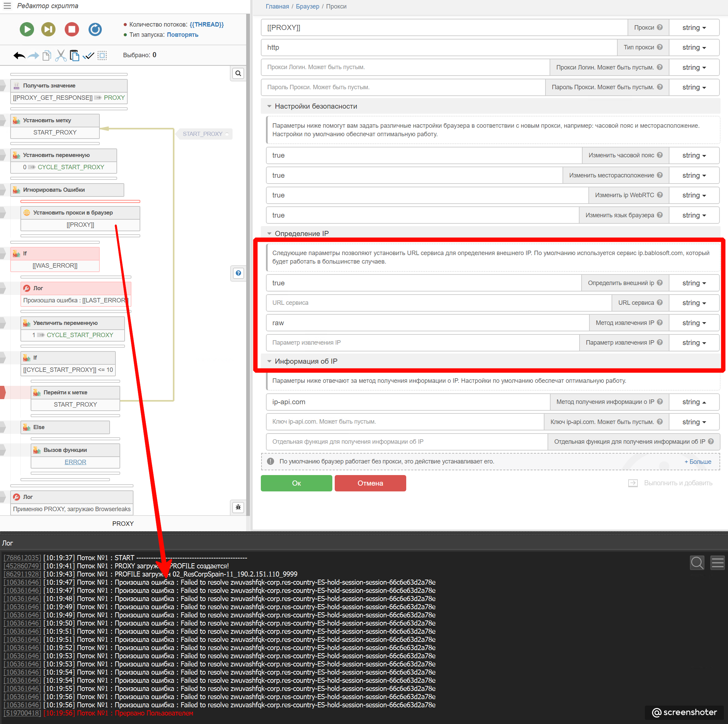Click the bug debug icon
Image resolution: width=728 pixels, height=724 pixels.
(238, 507)
